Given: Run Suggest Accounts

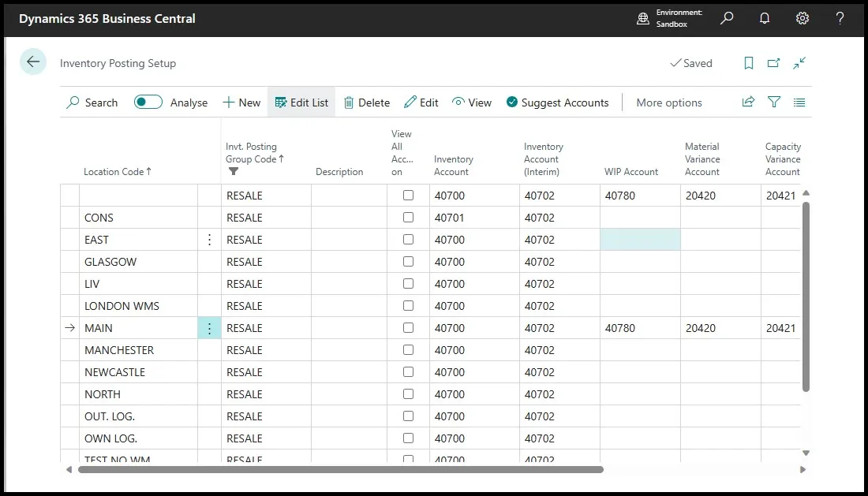Looking at the screenshot, I should click(557, 103).
